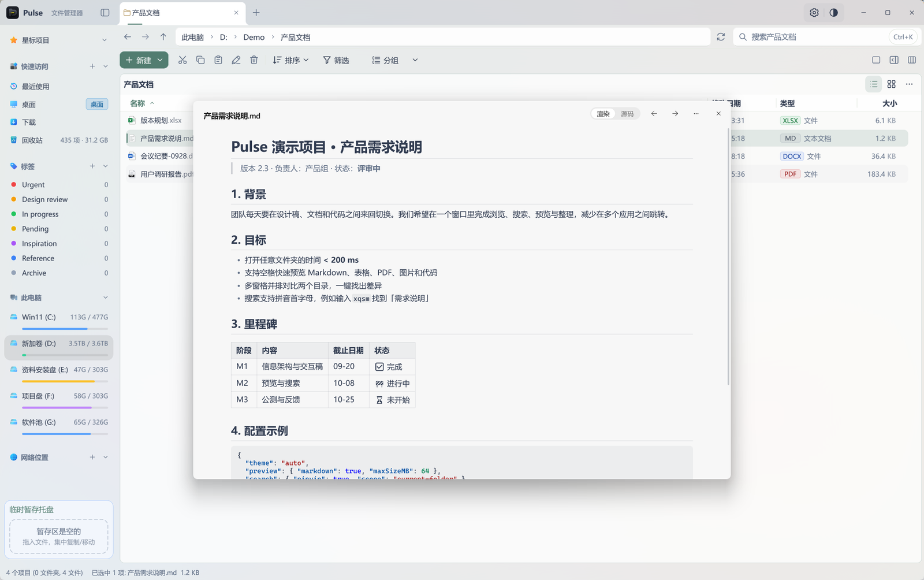Select the Inspiration purple tag
The image size is (924, 580).
click(59, 244)
